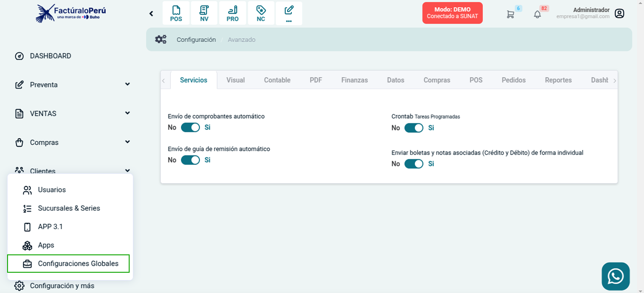Open the shopping cart icon
644x293 pixels.
(x=510, y=14)
